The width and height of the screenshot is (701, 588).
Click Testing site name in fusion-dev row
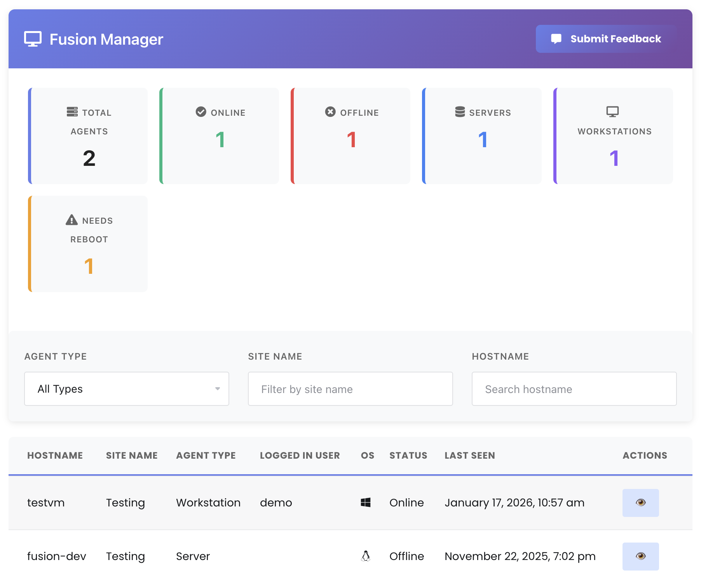(x=126, y=556)
